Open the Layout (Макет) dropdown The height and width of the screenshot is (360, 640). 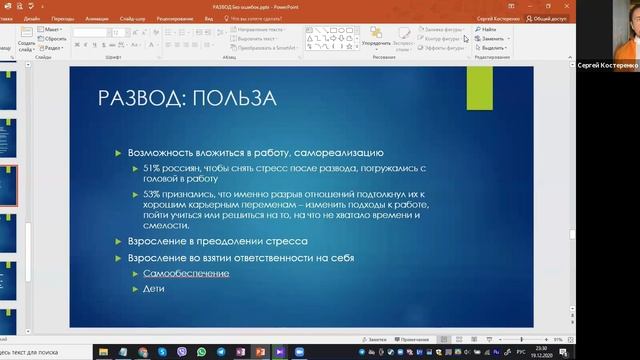50,29
